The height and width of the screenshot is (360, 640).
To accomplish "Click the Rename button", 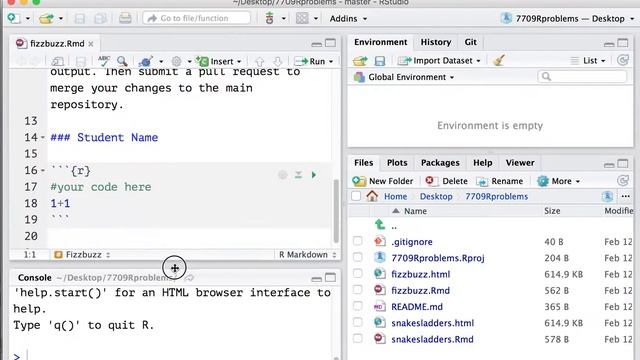I will pyautogui.click(x=500, y=181).
